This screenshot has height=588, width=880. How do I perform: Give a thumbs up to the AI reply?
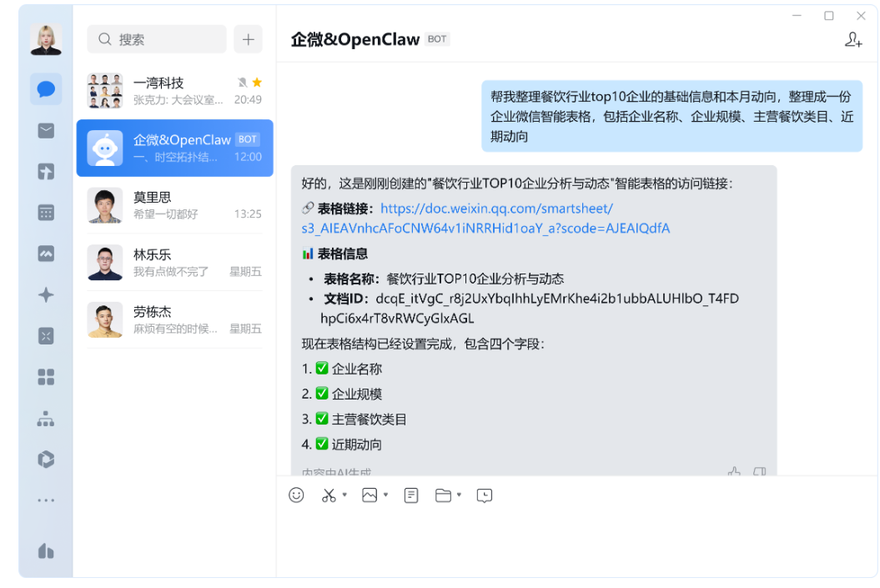tap(733, 472)
